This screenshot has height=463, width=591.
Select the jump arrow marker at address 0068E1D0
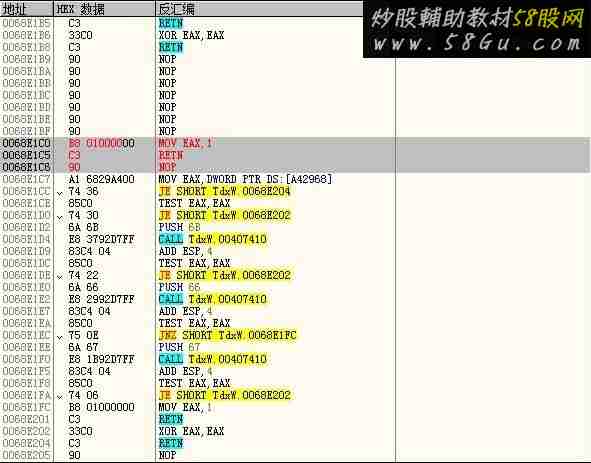[x=60, y=218]
